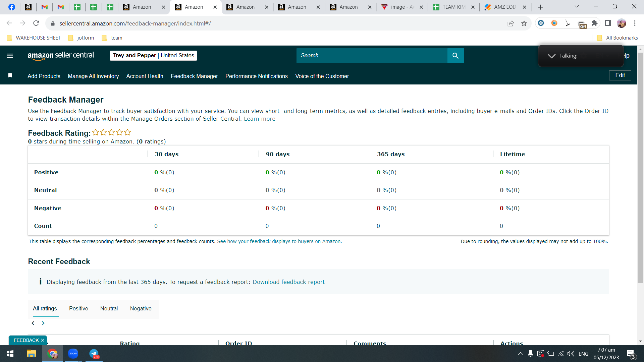The width and height of the screenshot is (644, 362).
Task: Open the Chrome extensions puzzle icon
Action: click(x=595, y=23)
